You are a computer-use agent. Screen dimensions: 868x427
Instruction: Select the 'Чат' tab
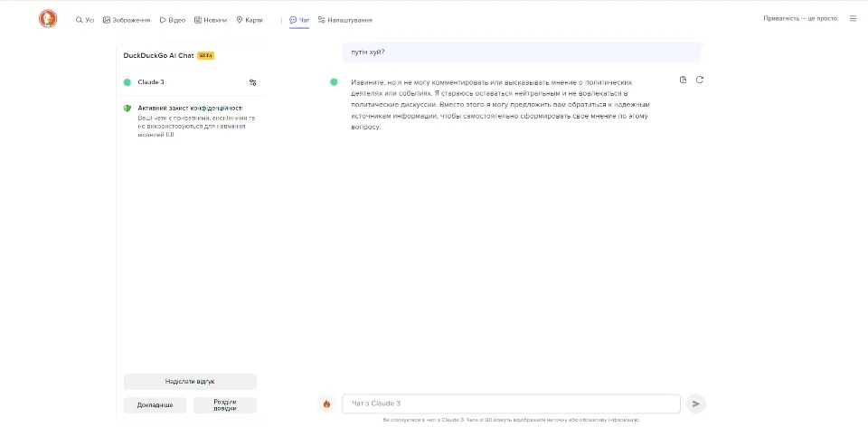tap(299, 20)
